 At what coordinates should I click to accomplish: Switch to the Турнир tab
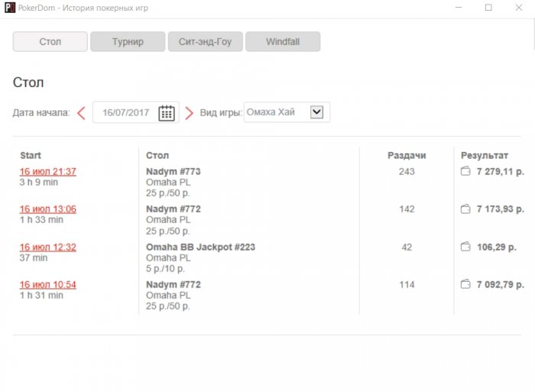coord(128,41)
